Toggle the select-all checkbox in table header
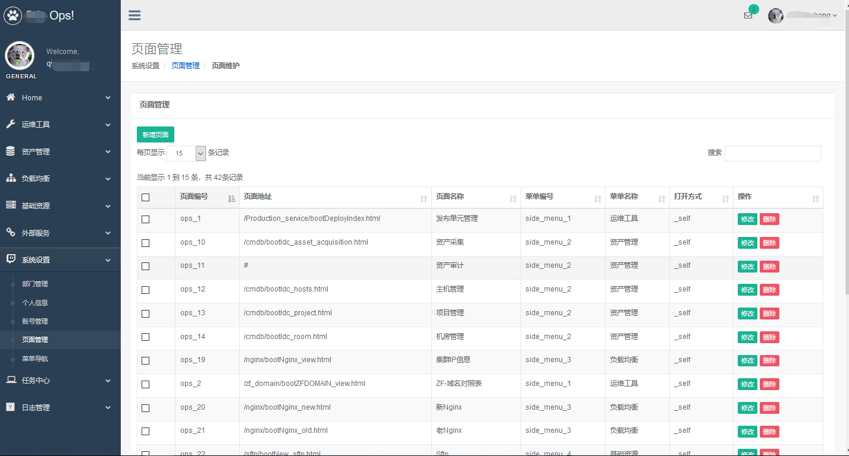849x456 pixels. click(146, 198)
